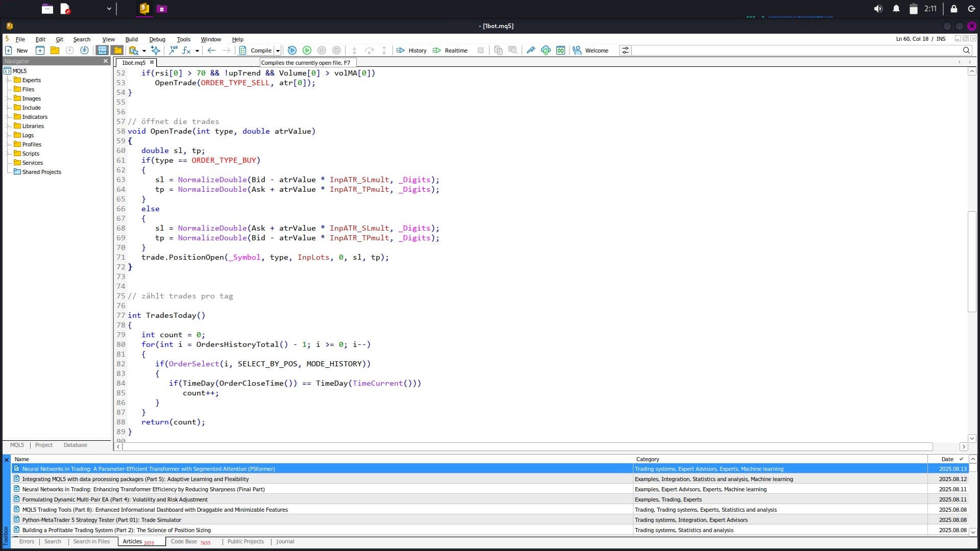Switch to the Code Base toolbox tab
Screen dimensions: 980x551
click(x=190, y=541)
